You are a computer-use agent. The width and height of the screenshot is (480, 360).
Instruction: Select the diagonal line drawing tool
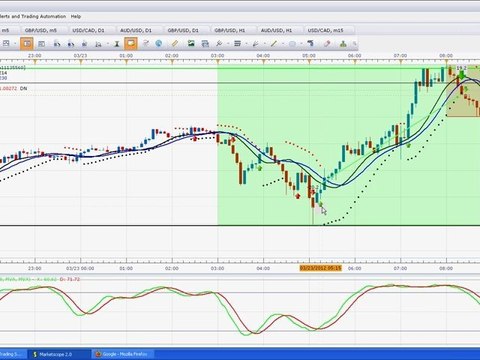[274, 44]
